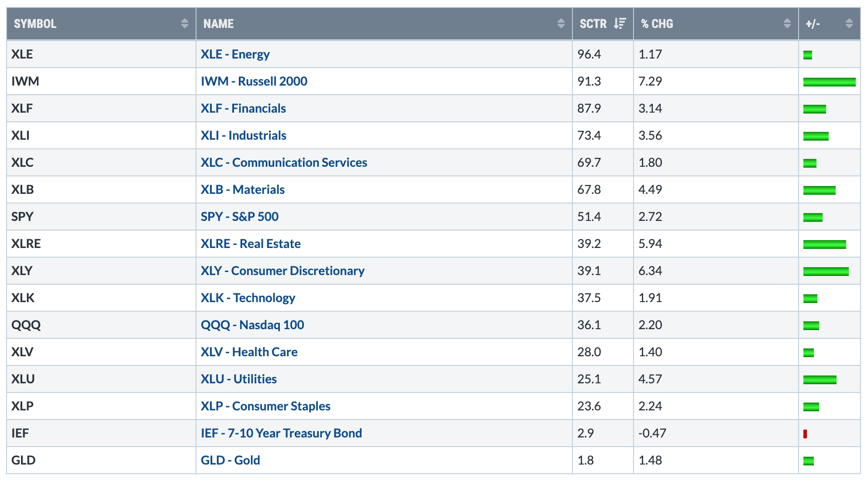Open the SPY - S&P 500 link
868x482 pixels.
coord(239,217)
